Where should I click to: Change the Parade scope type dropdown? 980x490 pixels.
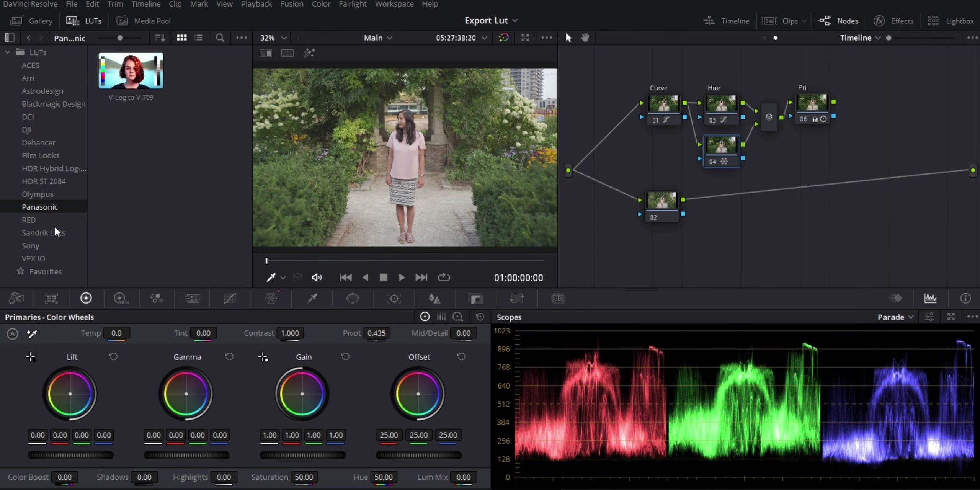895,317
